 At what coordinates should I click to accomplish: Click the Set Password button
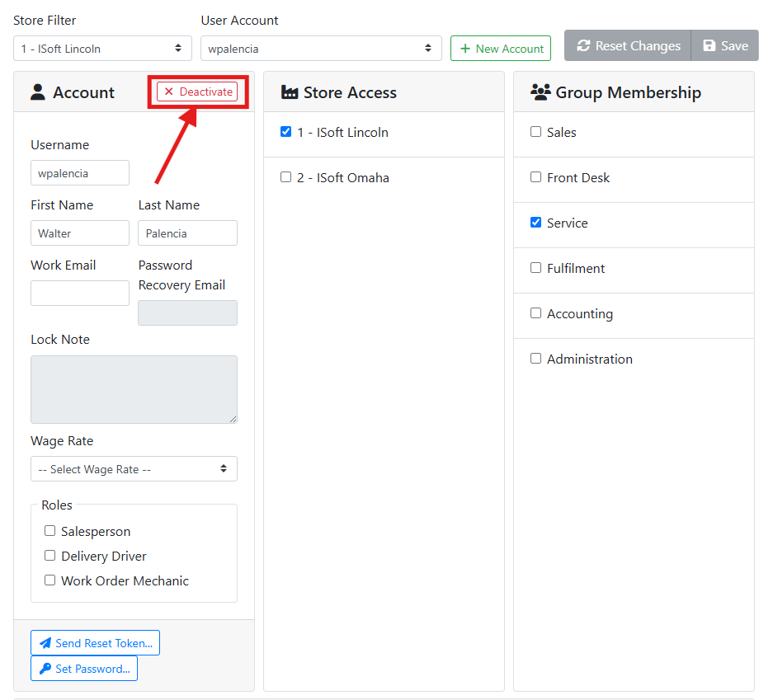coord(84,669)
